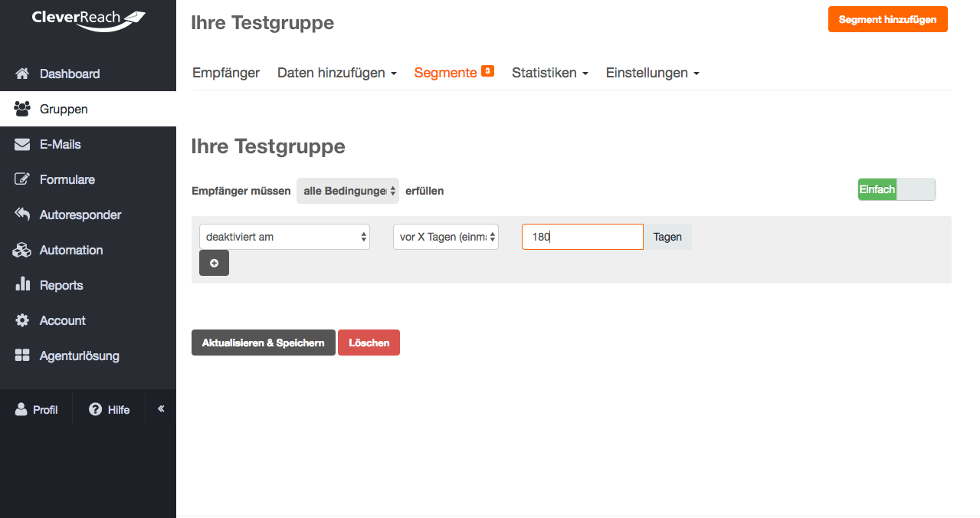
Task: Click the 'Ihre Testgruppe' page title at top
Action: coord(262,23)
